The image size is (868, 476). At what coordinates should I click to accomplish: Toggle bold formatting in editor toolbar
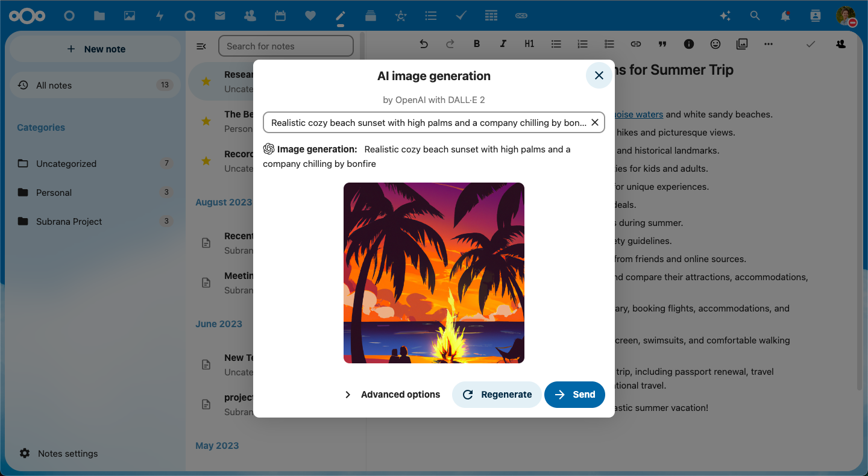[477, 44]
